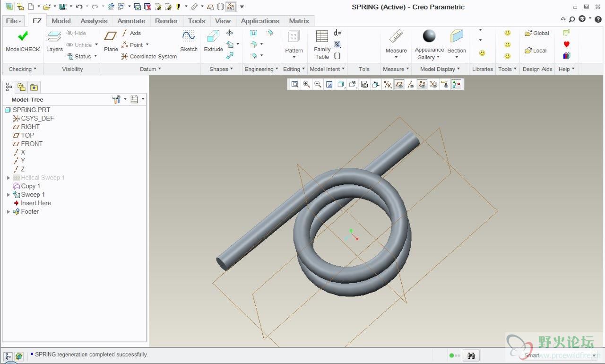This screenshot has width=605, height=364.
Task: Toggle annotation display in graphics toolbar
Action: pos(445,84)
